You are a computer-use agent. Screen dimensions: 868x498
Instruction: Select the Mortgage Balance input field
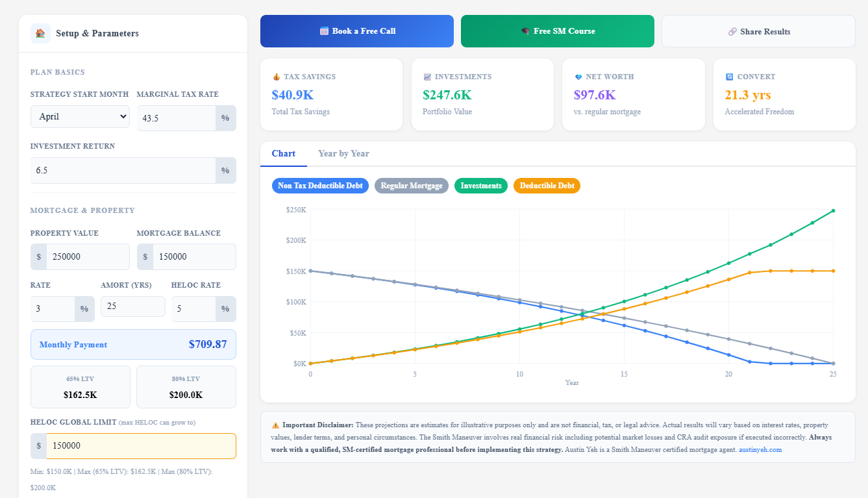tap(192, 256)
